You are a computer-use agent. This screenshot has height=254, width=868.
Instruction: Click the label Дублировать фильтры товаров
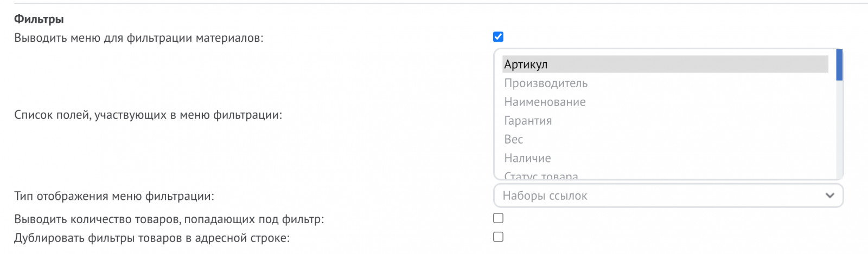[152, 238]
